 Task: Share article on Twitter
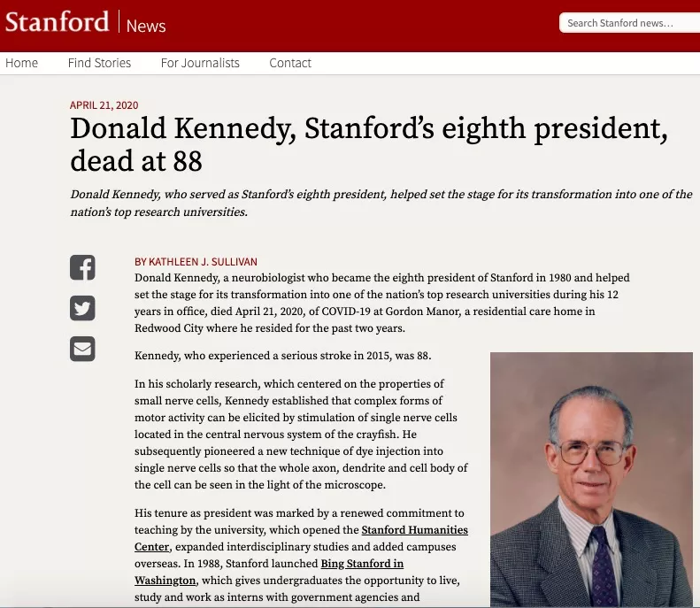(82, 308)
